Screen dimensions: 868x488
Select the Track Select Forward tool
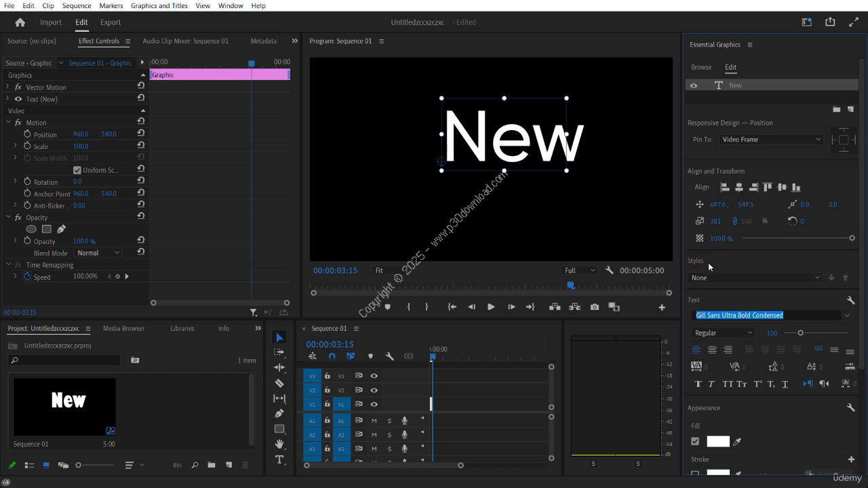click(x=279, y=352)
